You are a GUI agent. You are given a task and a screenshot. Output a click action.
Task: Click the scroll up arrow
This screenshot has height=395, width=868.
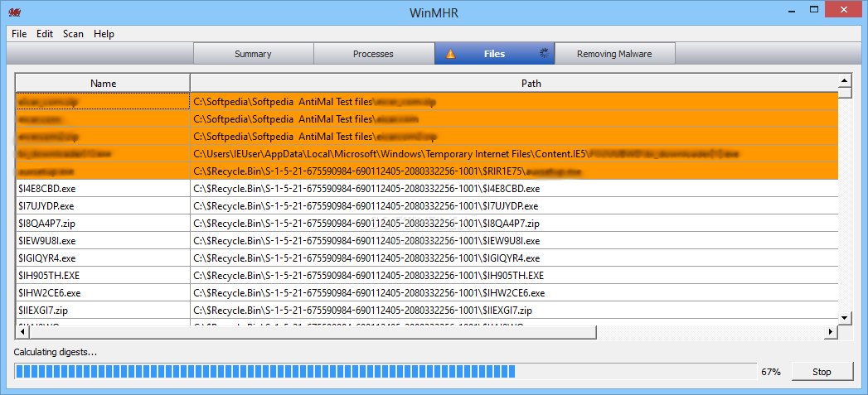tap(844, 81)
